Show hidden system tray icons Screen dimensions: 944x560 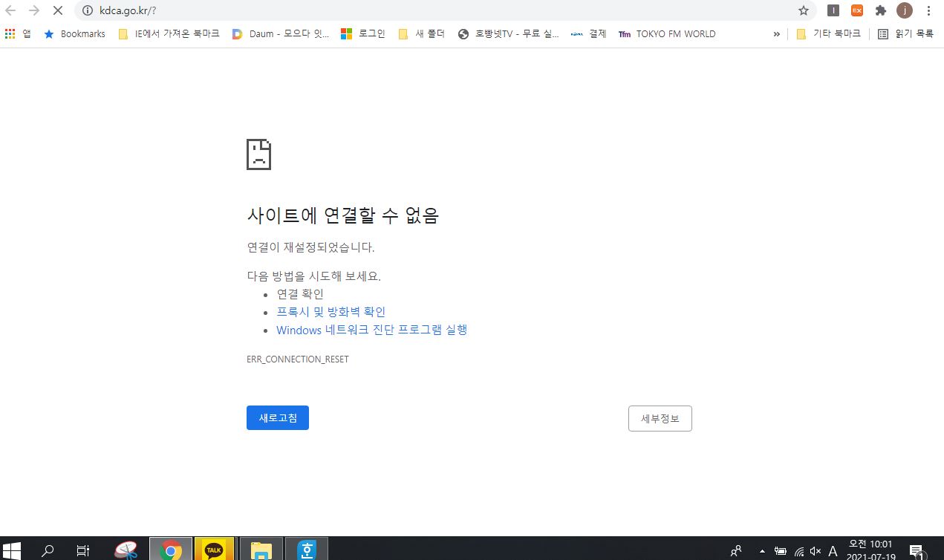762,551
